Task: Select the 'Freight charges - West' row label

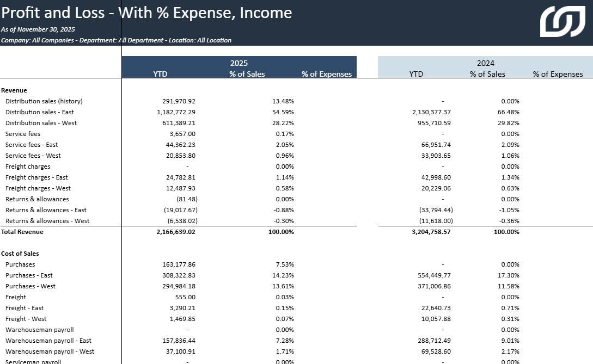Action: (38, 188)
